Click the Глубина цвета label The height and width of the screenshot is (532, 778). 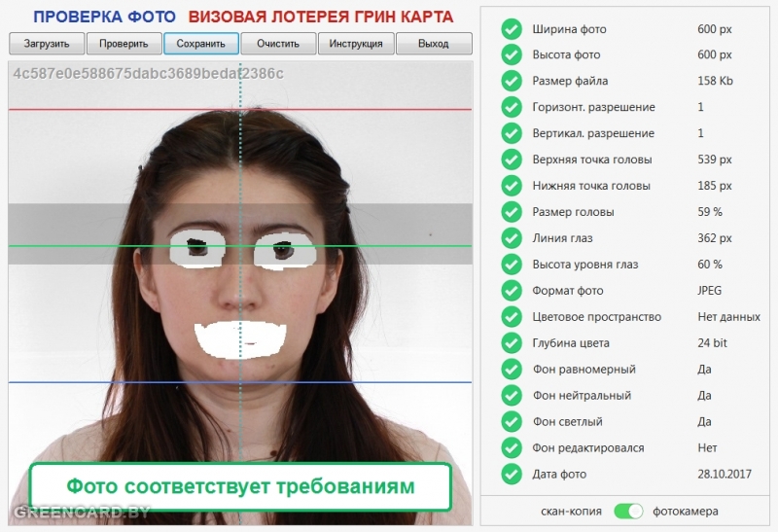click(x=571, y=343)
